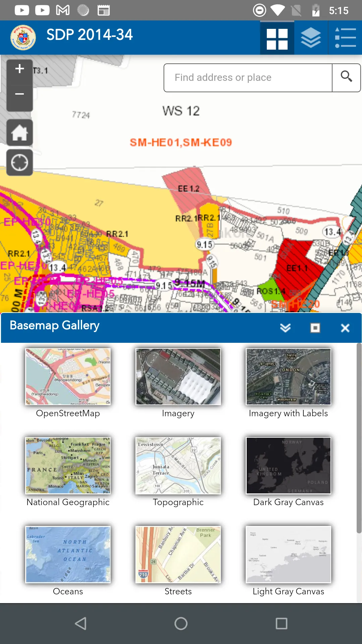Click the Topographic caption

click(178, 502)
